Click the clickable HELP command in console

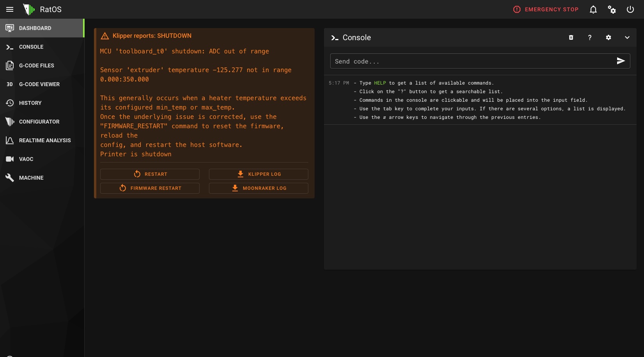380,83
